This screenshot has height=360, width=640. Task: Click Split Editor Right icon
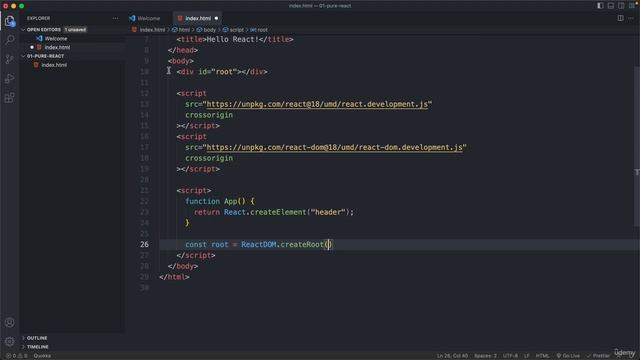pyautogui.click(x=620, y=18)
